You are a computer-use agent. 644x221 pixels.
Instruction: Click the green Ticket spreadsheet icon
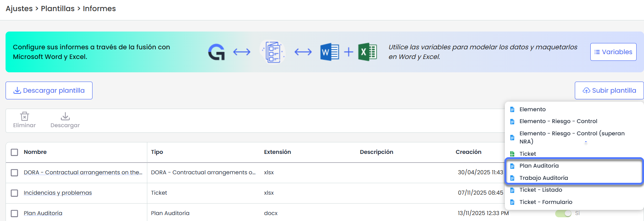[512, 154]
